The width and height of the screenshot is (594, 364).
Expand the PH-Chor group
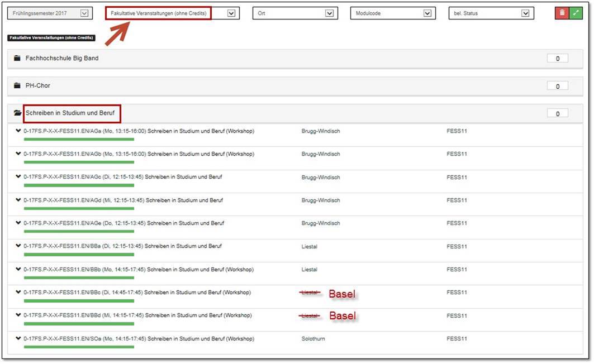pos(295,86)
